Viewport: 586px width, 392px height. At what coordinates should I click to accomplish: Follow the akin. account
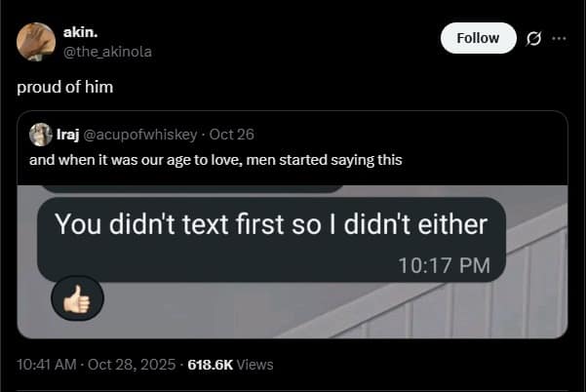478,38
